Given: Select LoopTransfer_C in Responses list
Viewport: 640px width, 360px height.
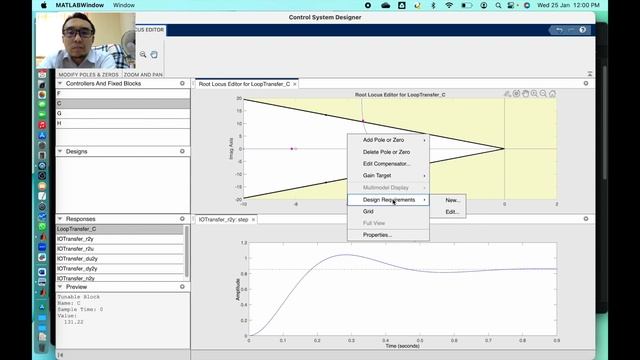Looking at the screenshot, I should coord(120,229).
